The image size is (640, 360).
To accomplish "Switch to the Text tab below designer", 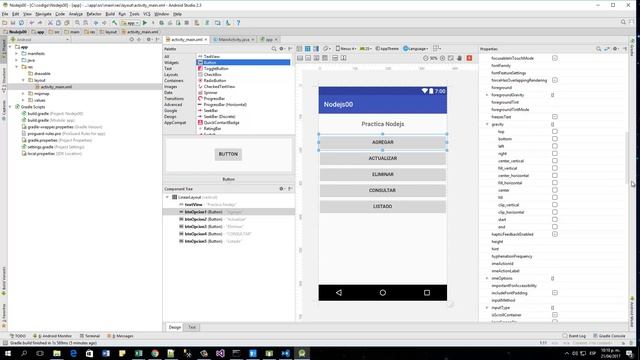I will coord(192,327).
